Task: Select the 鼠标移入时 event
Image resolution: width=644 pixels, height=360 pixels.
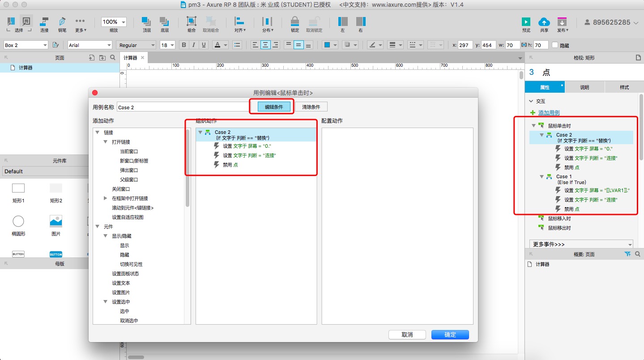Action: (x=559, y=219)
